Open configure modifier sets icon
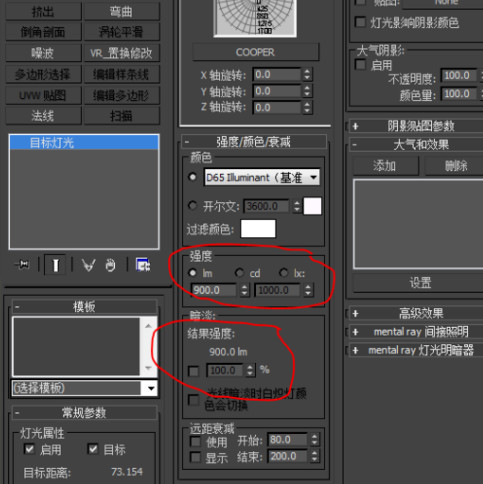The height and width of the screenshot is (484, 483). tap(143, 265)
